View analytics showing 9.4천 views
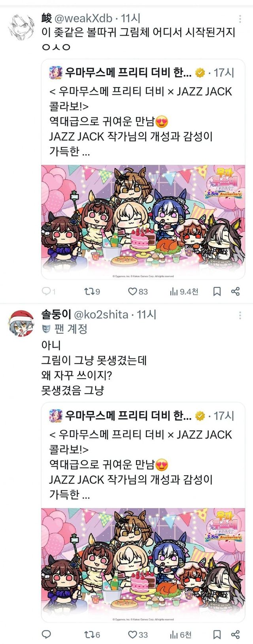 click(x=174, y=292)
